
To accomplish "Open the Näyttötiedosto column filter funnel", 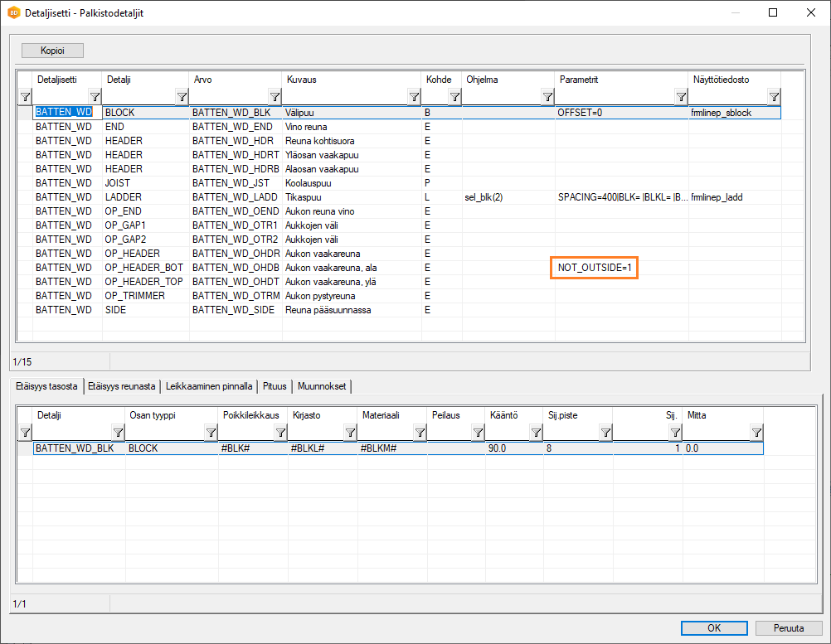I will pyautogui.click(x=773, y=97).
